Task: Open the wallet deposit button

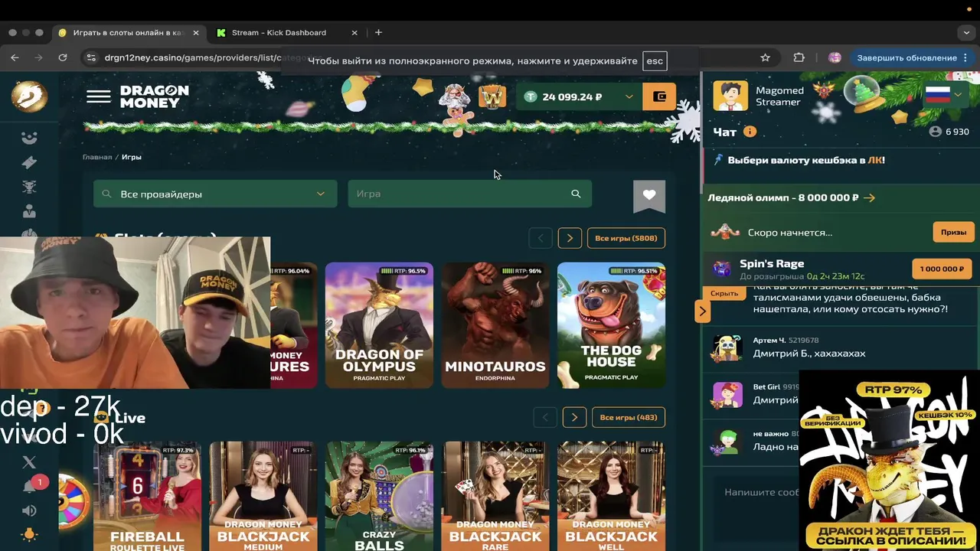Action: click(659, 96)
